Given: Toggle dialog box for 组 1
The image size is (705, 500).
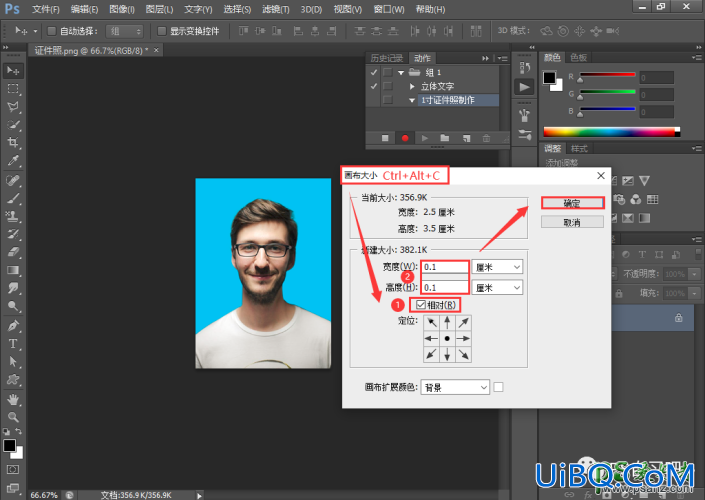Looking at the screenshot, I should (x=388, y=72).
